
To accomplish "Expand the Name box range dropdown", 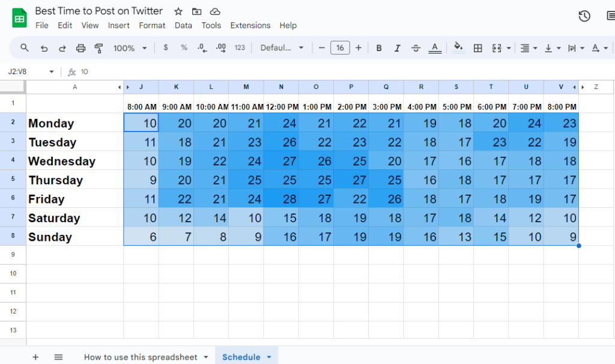I will (51, 71).
